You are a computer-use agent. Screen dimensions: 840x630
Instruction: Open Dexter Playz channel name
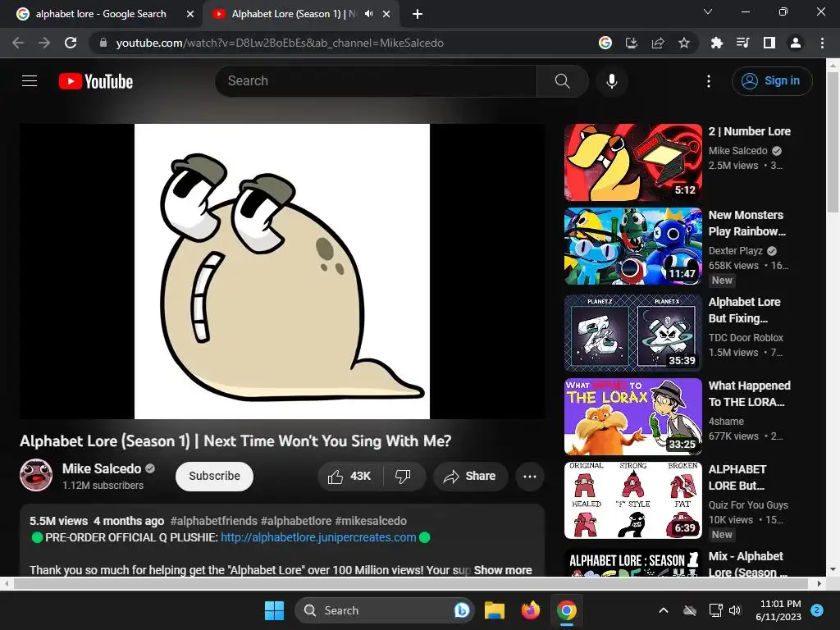pyautogui.click(x=736, y=251)
